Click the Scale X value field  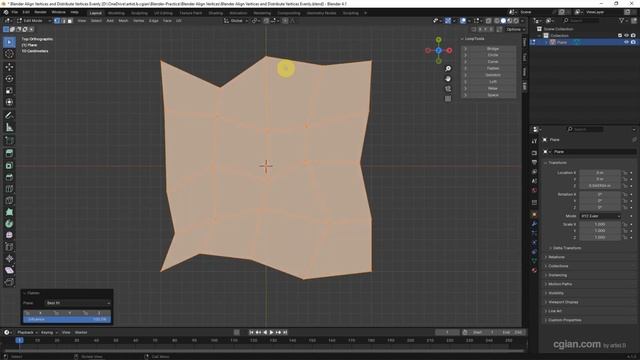tap(600, 224)
